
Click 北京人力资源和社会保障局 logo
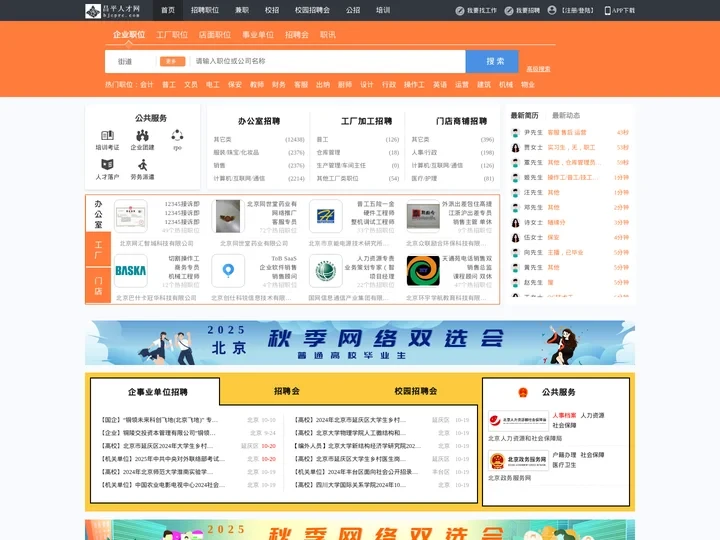click(x=518, y=420)
